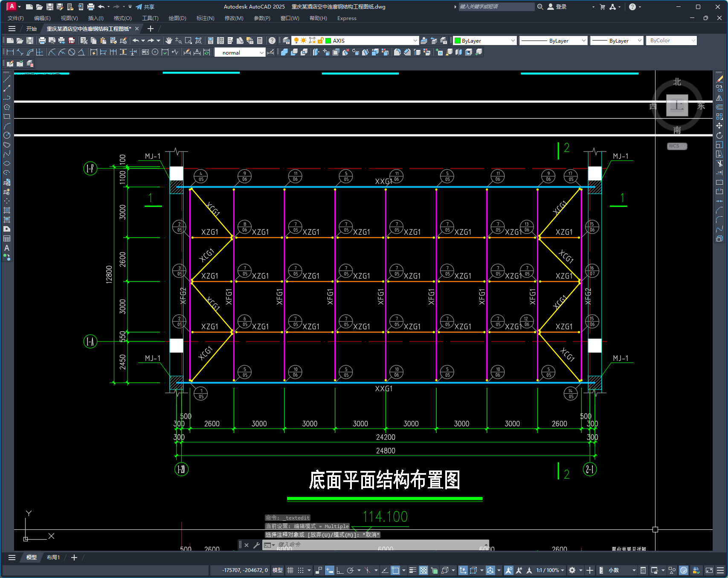Image resolution: width=728 pixels, height=578 pixels.
Task: Toggle snap mode in the status bar
Action: 301,570
